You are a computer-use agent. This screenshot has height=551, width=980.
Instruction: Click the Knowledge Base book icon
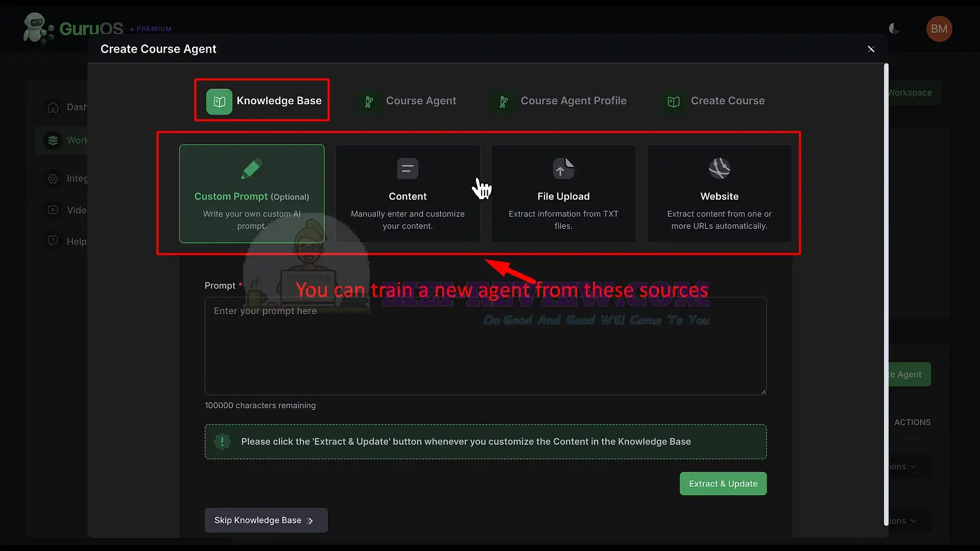pos(219,102)
